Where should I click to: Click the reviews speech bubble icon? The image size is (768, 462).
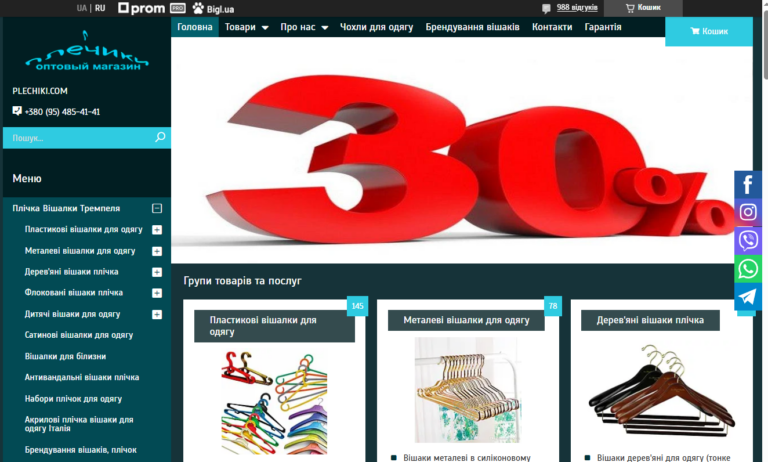click(x=547, y=8)
